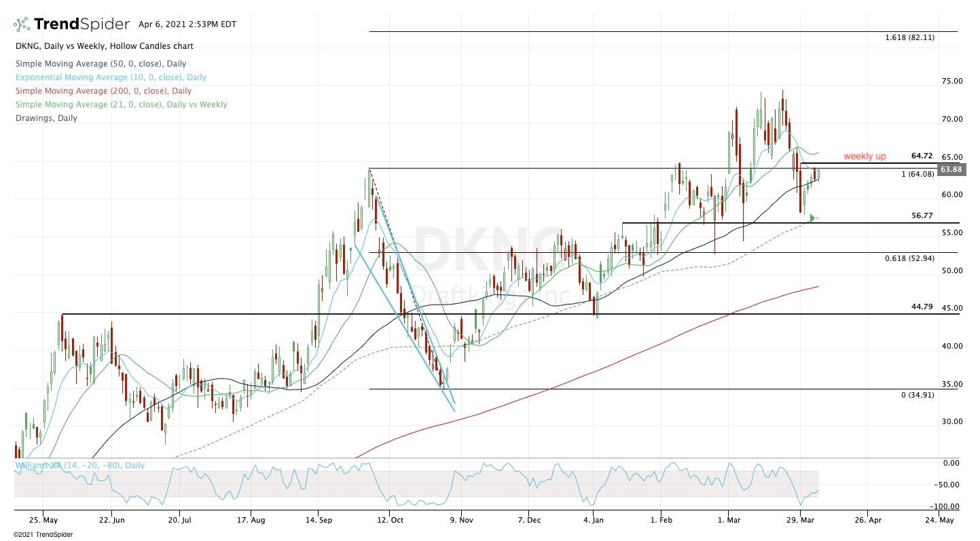Click the Apr 6, 2021 timestamp text
The height and width of the screenshot is (541, 980).
point(187,24)
